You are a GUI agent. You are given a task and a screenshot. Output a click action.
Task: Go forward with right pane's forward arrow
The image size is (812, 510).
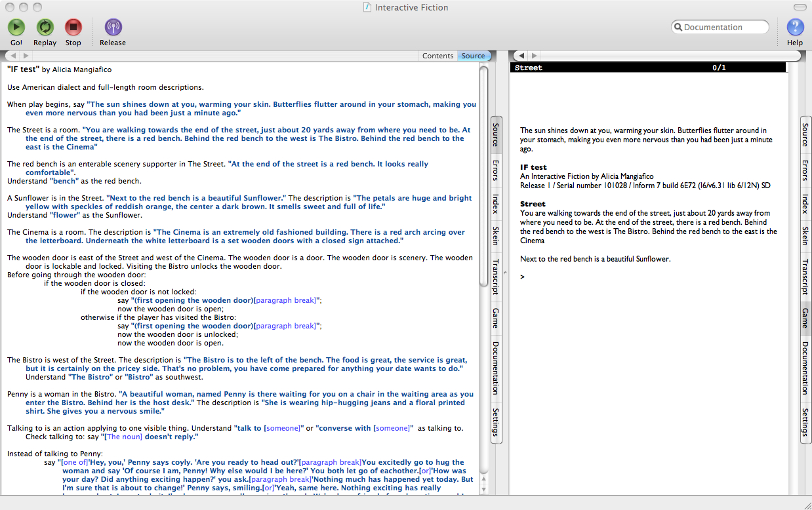535,56
